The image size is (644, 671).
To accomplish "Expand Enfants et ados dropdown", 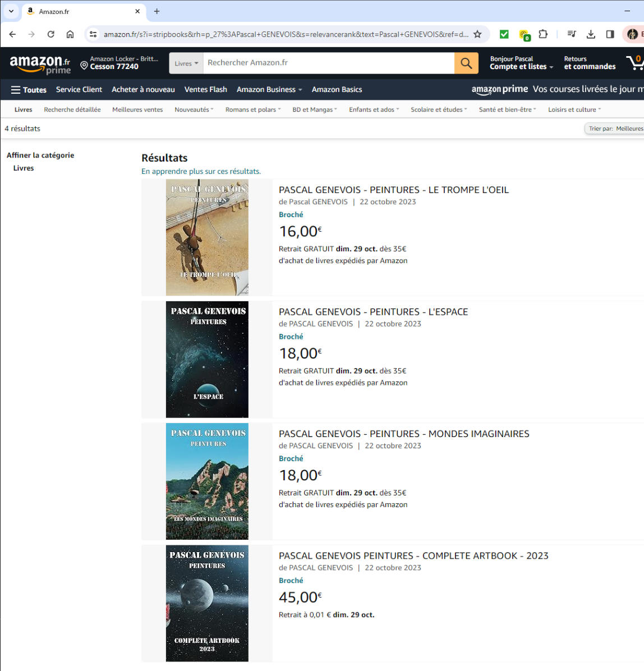I will pos(374,109).
